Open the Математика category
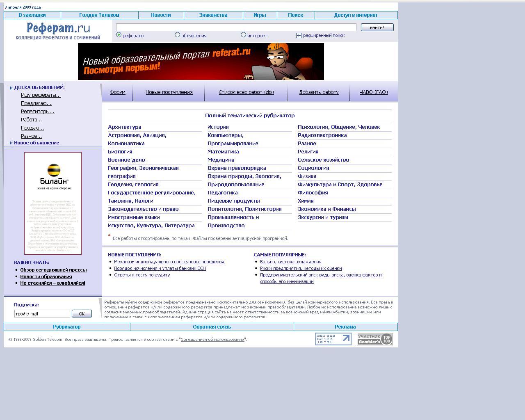Image resolution: width=525 pixels, height=420 pixels. point(223,152)
